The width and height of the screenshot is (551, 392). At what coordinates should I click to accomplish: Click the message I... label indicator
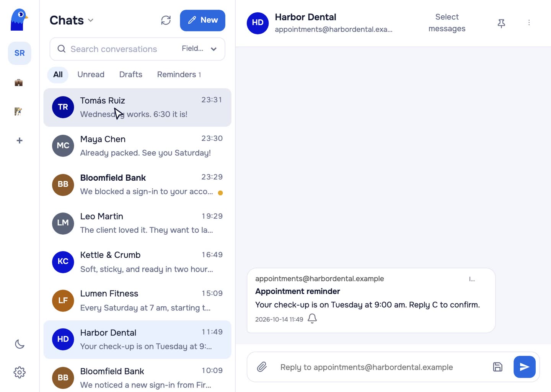click(x=472, y=279)
